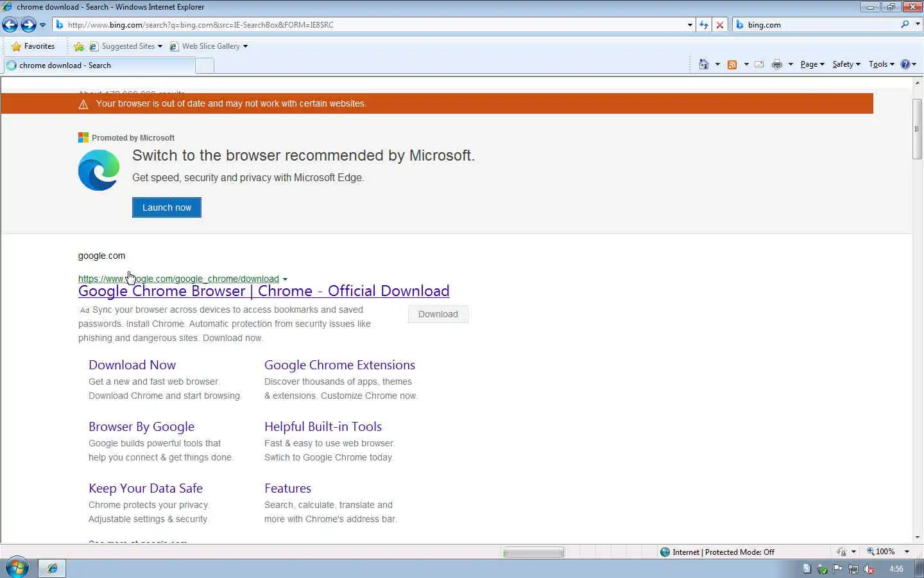
Task: Click the magnifier search icon in search box
Action: coord(905,24)
